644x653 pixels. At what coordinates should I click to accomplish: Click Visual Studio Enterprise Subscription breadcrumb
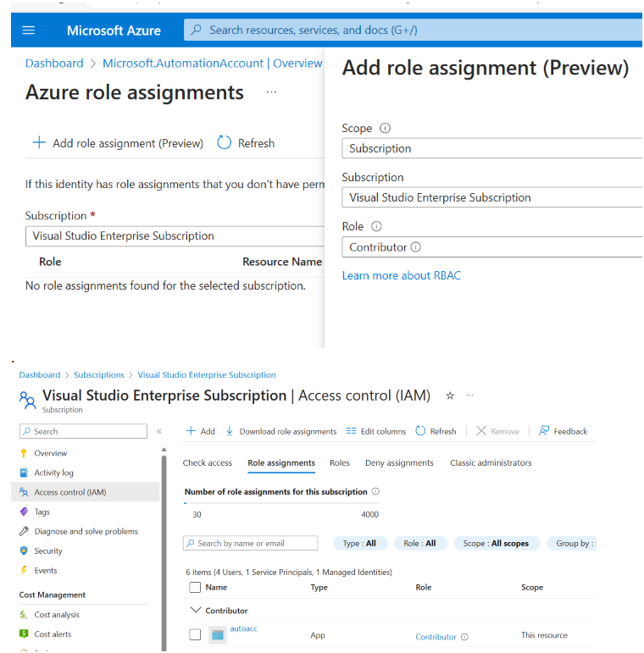tap(207, 375)
